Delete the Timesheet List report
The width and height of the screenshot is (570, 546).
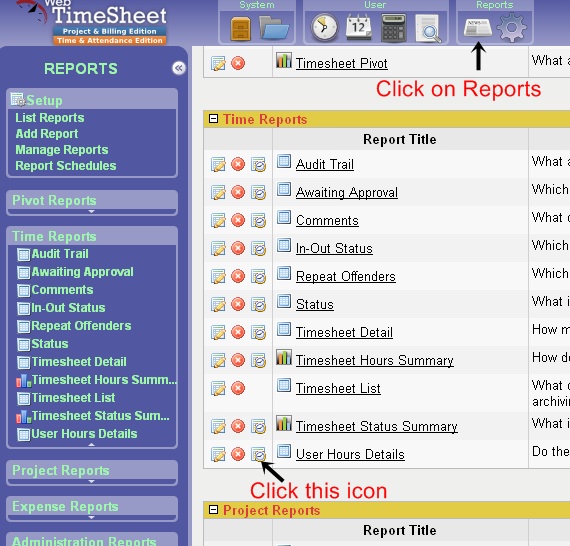238,388
